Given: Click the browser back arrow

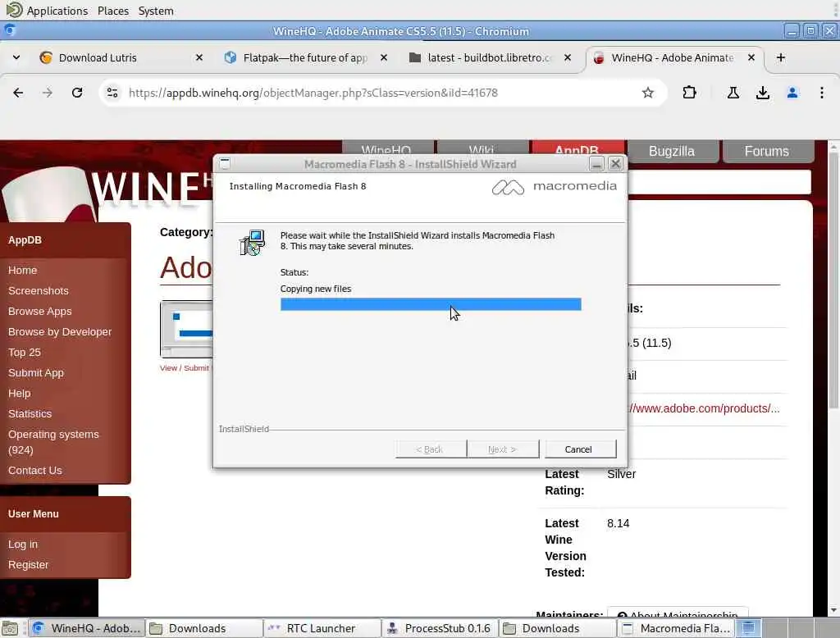Looking at the screenshot, I should click(x=18, y=93).
